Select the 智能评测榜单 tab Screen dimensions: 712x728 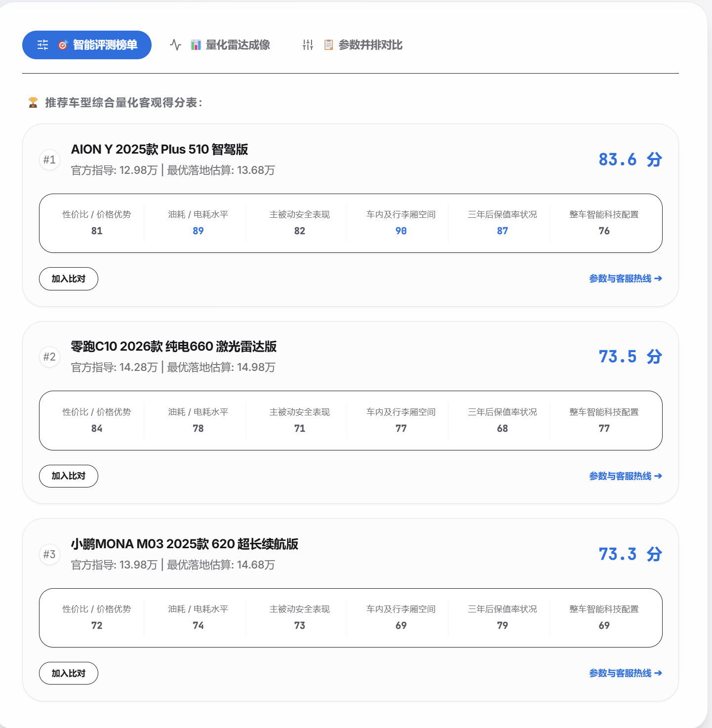(x=87, y=45)
